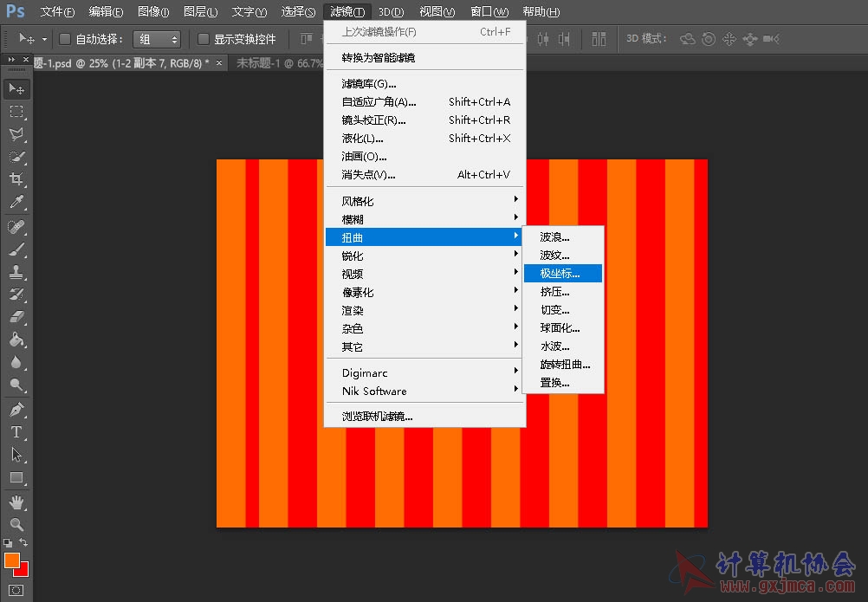
Task: Enable the 自动选择 checkbox
Action: tap(65, 39)
